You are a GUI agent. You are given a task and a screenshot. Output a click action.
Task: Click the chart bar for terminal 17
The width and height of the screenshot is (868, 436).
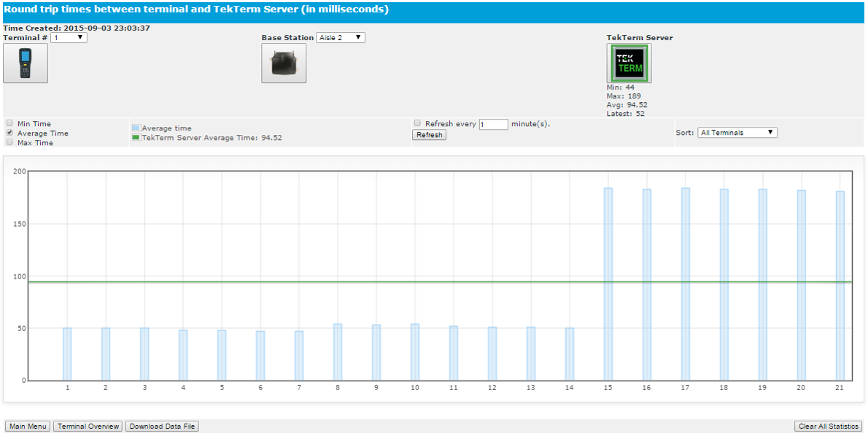(x=686, y=284)
